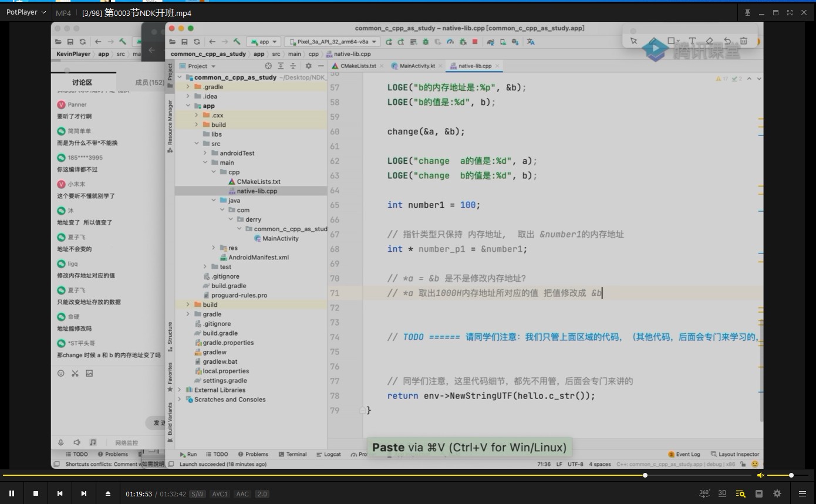Viewport: 816px width, 504px height.
Task: Stop playback in PotPlayer
Action: tap(36, 493)
